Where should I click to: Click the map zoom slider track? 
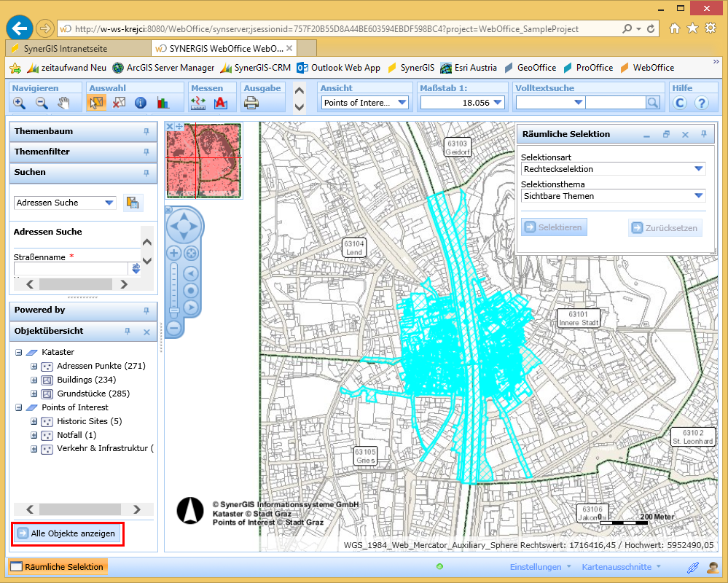pos(174,288)
